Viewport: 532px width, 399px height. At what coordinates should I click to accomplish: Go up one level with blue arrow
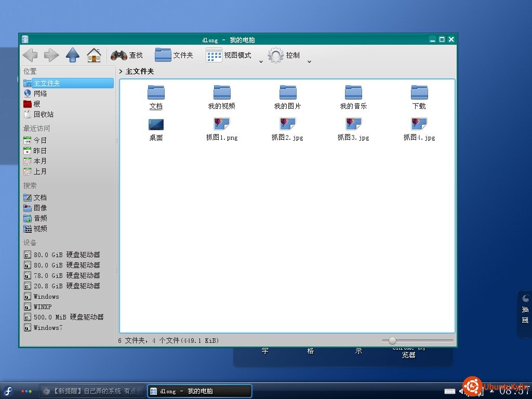(x=72, y=55)
